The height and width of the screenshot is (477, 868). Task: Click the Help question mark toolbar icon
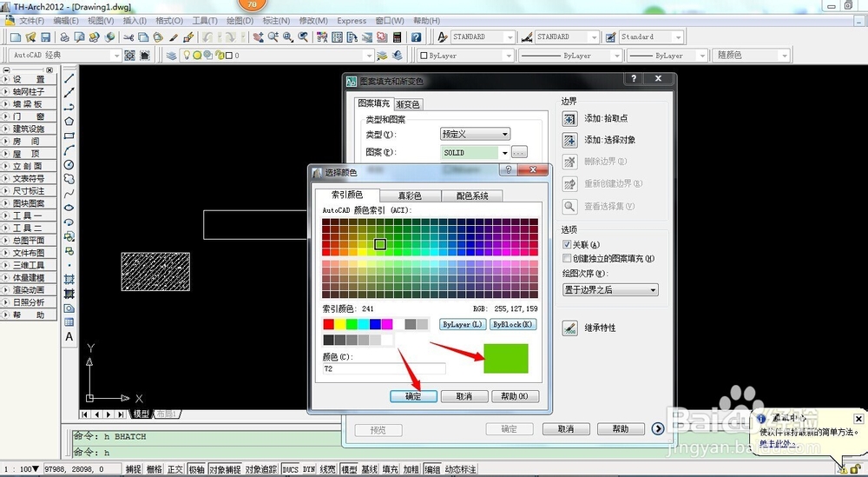tap(417, 37)
